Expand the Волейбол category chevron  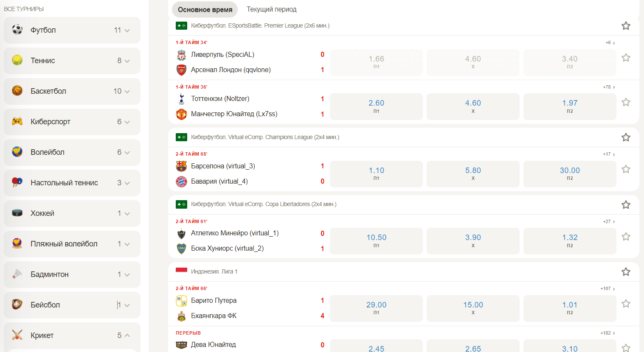click(127, 152)
